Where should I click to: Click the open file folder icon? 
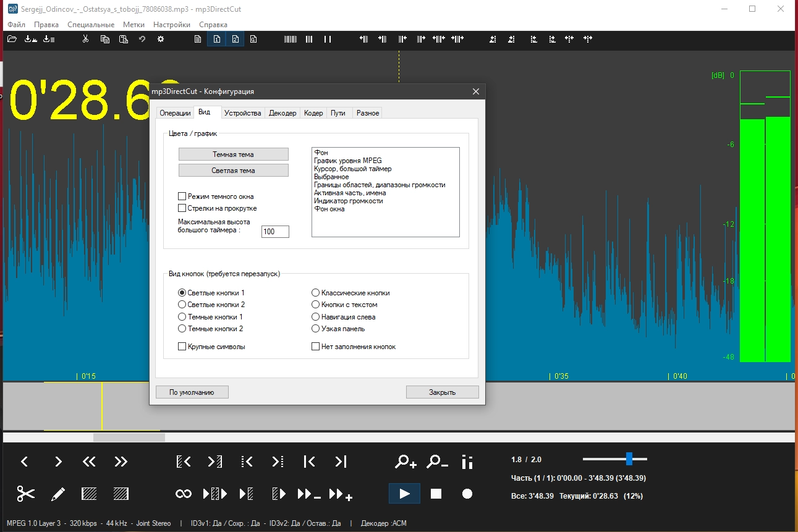coord(12,39)
